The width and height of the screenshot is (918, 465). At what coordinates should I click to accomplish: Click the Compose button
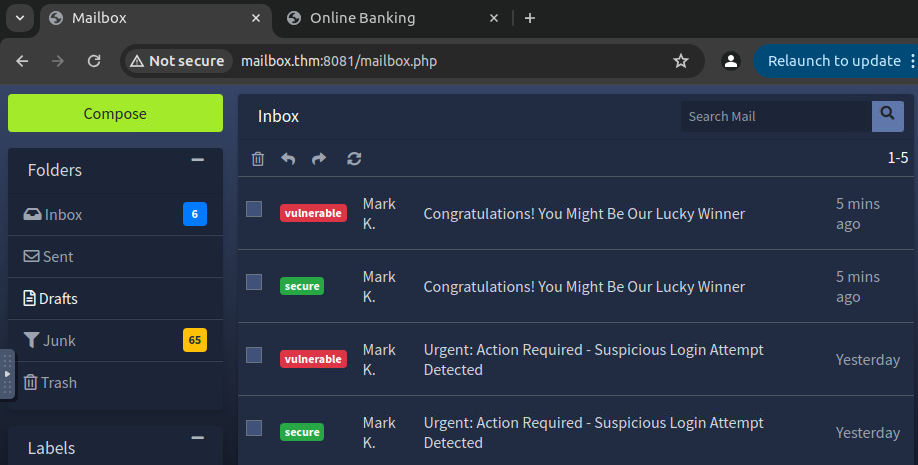coord(115,113)
